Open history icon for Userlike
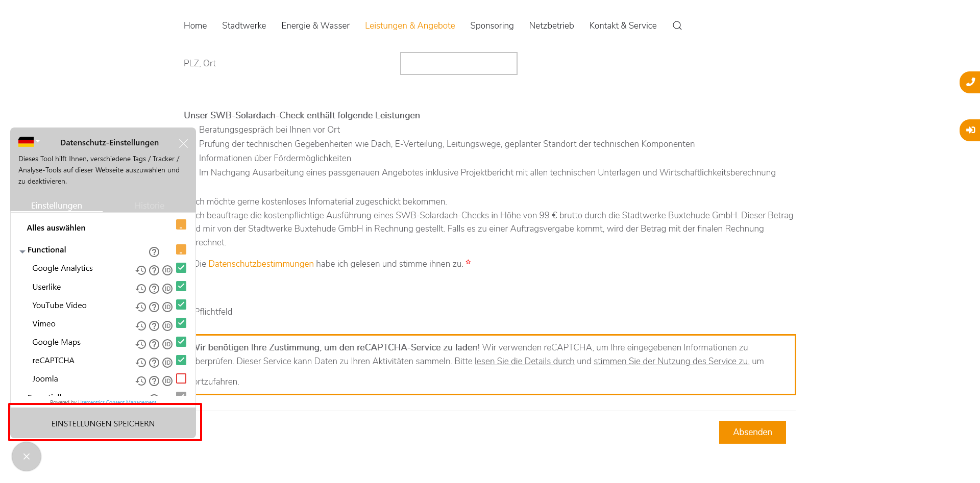 click(141, 289)
